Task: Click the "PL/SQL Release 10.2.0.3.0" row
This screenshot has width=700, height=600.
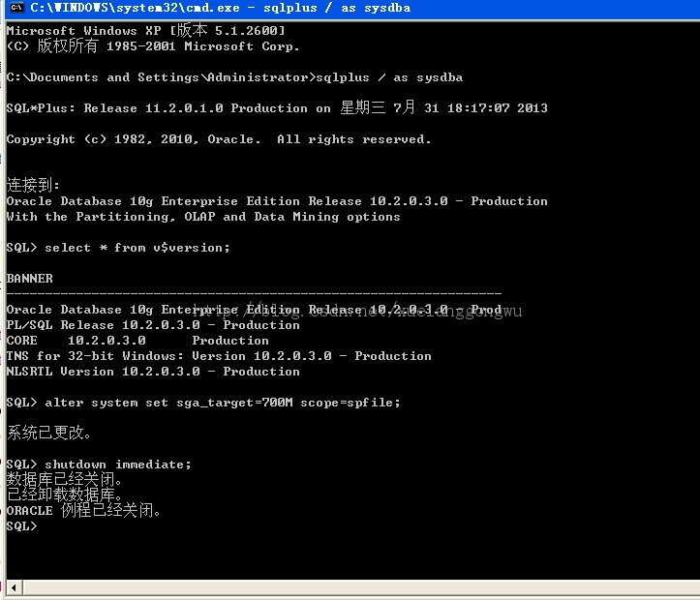Action: (x=153, y=325)
